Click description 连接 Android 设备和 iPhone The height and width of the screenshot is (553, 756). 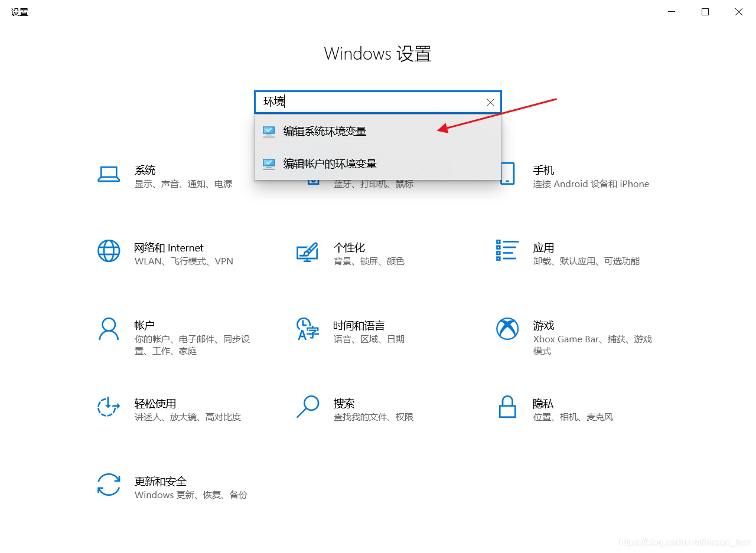(x=591, y=184)
